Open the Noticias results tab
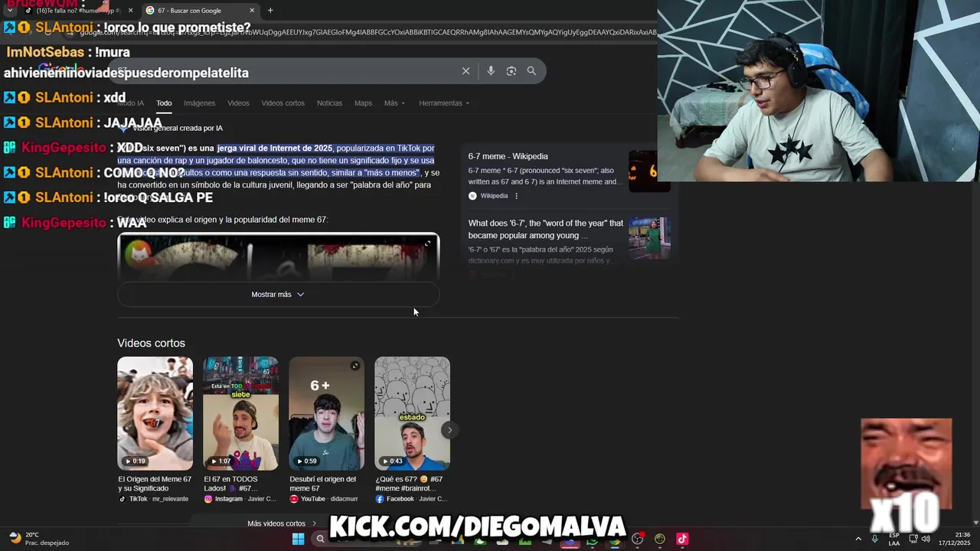The image size is (980, 551). coord(329,103)
